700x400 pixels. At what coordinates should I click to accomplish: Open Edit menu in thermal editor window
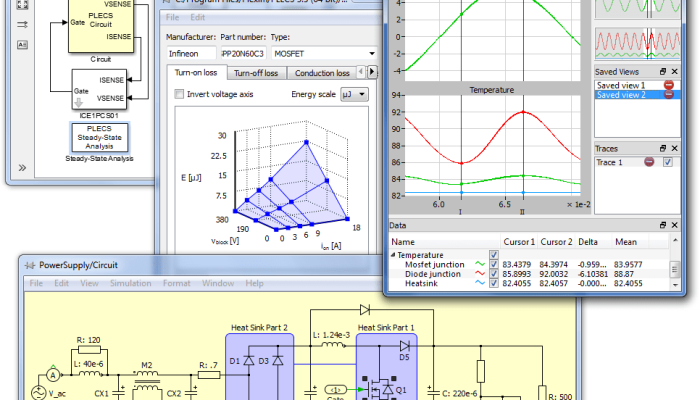pyautogui.click(x=197, y=17)
